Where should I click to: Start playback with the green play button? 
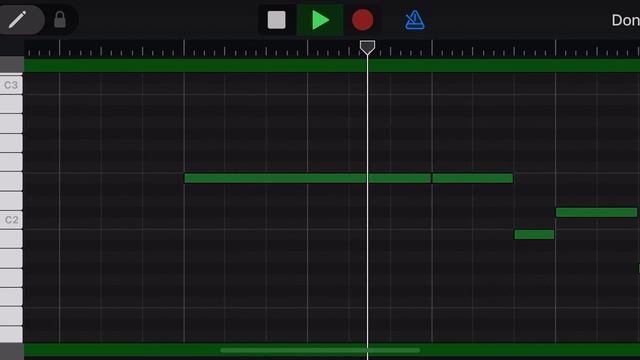click(x=320, y=20)
